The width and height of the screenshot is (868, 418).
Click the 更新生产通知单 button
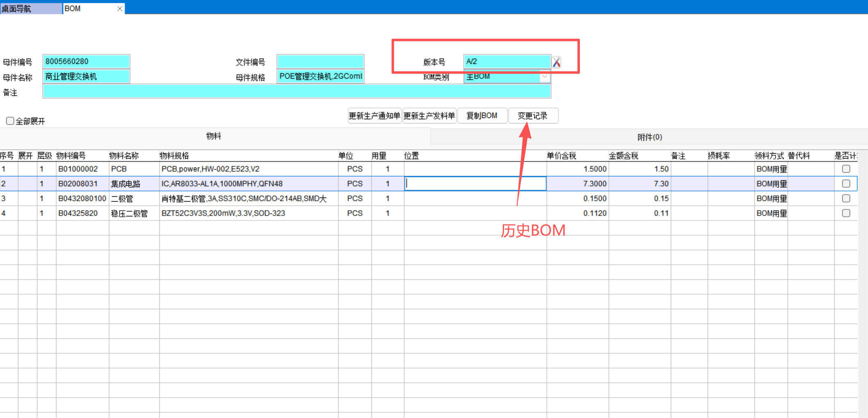tap(374, 116)
